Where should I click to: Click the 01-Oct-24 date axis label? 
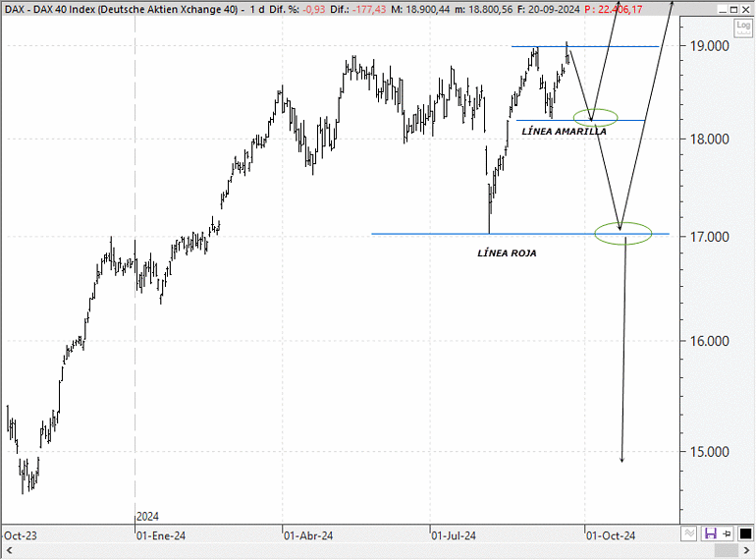[611, 535]
